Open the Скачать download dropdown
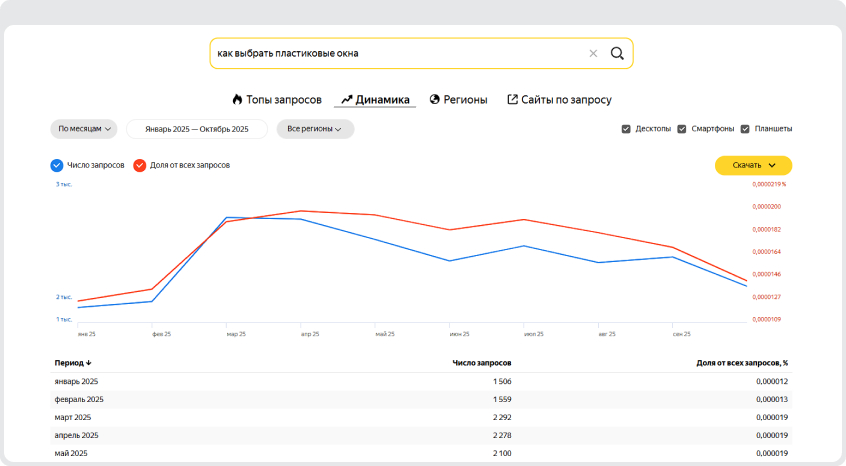Screen dimensions: 846x466 [x=753, y=165]
